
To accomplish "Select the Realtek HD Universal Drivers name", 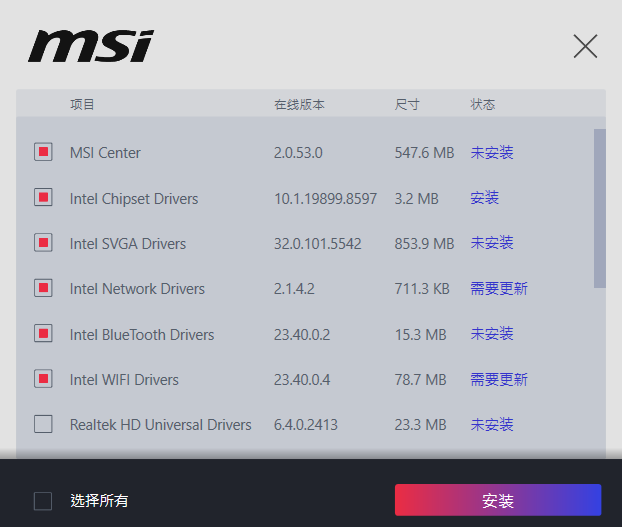I will (x=161, y=425).
